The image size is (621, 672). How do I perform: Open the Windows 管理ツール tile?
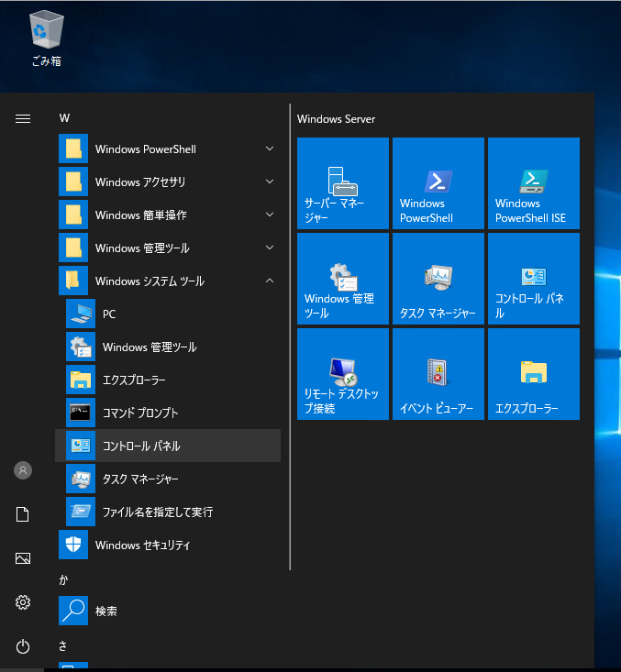343,279
